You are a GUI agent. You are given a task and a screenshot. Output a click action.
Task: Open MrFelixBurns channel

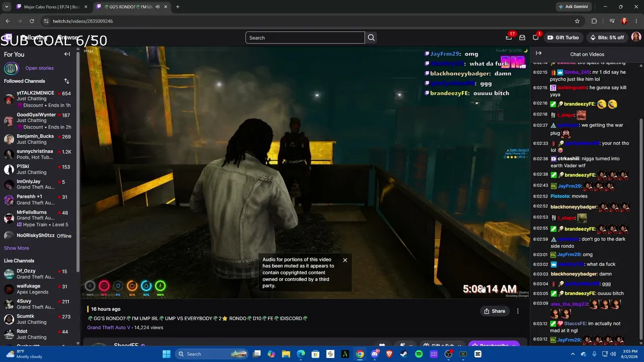point(38,218)
